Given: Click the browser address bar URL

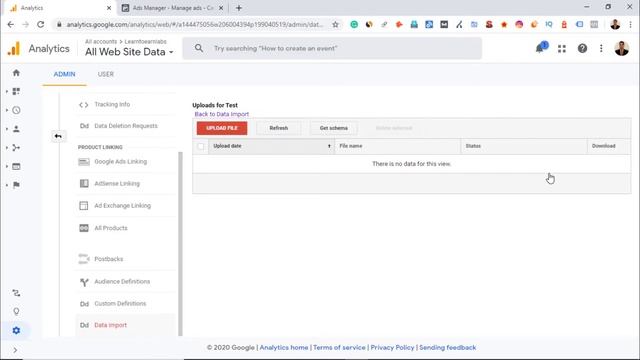Looking at the screenshot, I should point(194,24).
